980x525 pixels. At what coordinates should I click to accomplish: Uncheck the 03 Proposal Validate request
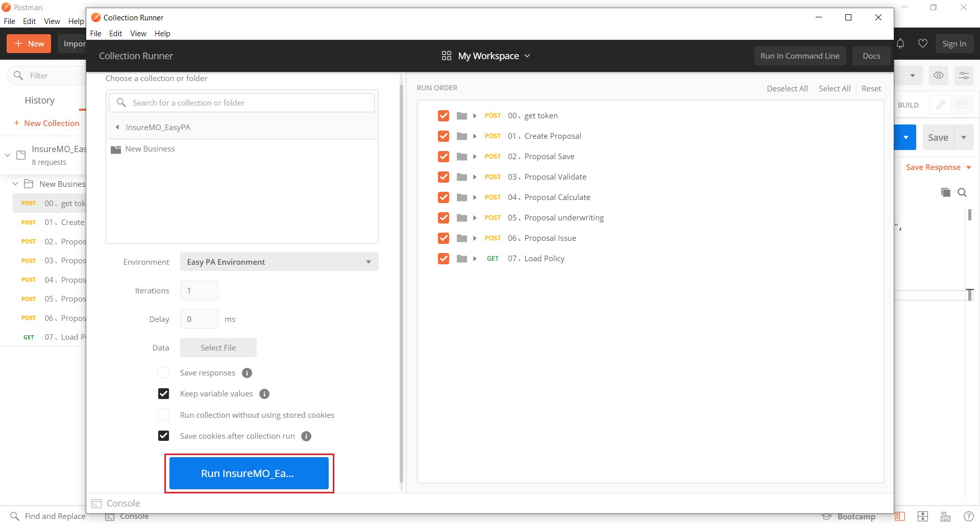tap(444, 177)
